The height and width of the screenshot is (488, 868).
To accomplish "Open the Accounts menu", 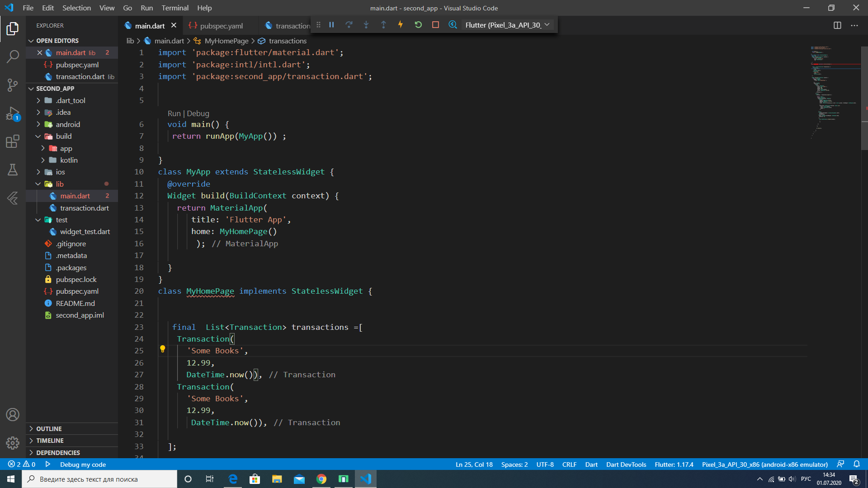I will tap(13, 414).
